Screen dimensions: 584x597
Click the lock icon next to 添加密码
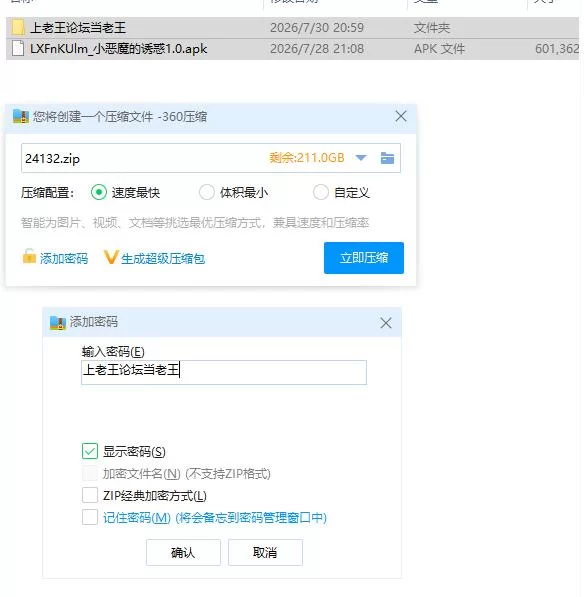(29, 256)
